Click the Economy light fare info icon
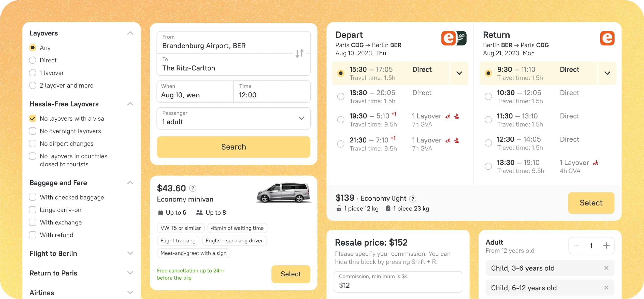The height and width of the screenshot is (299, 644). tap(413, 199)
